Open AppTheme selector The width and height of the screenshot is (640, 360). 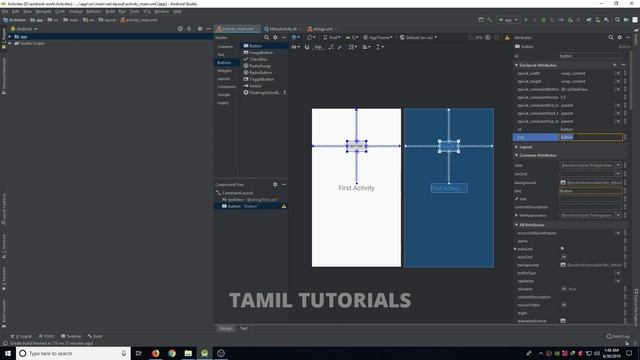(378, 38)
